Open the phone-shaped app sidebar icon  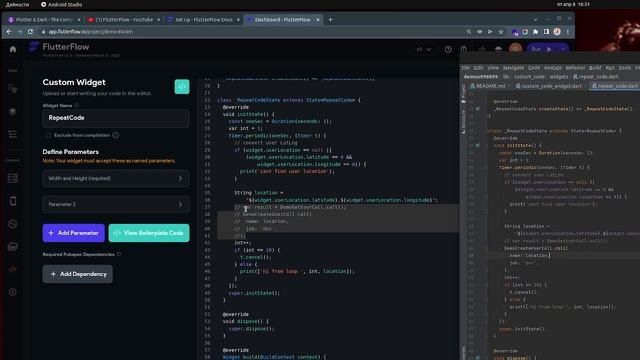13,201
